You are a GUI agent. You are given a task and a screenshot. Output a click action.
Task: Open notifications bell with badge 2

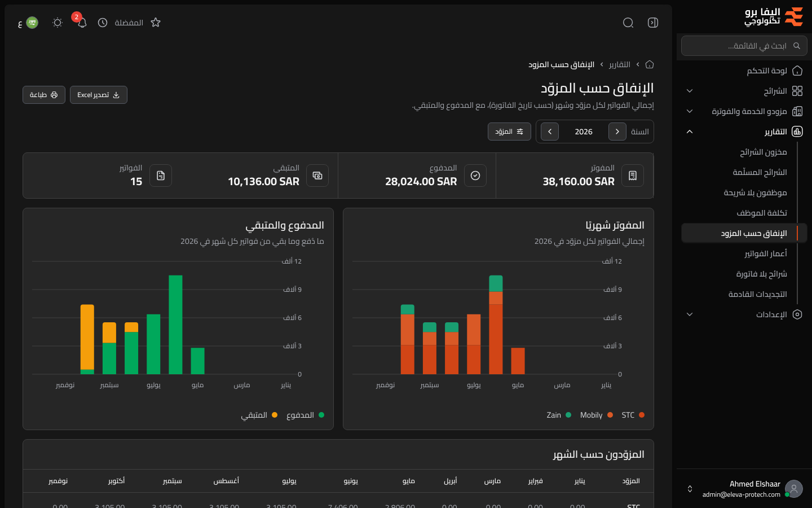82,23
